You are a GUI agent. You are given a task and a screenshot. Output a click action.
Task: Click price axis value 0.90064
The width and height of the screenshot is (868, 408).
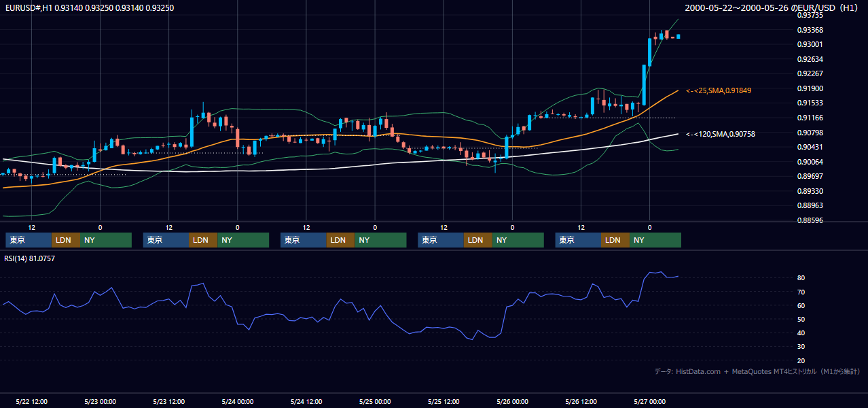pos(811,162)
